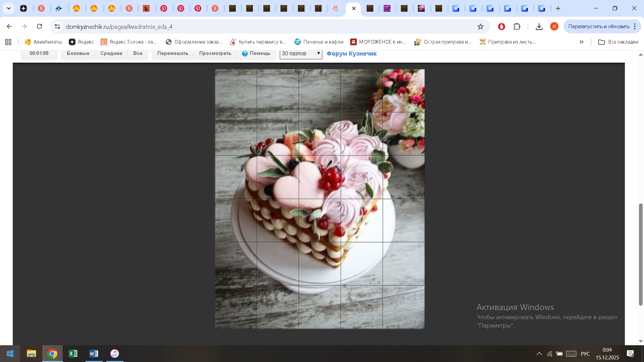Open the browser downloads icon
This screenshot has width=644, height=362.
coord(539,26)
